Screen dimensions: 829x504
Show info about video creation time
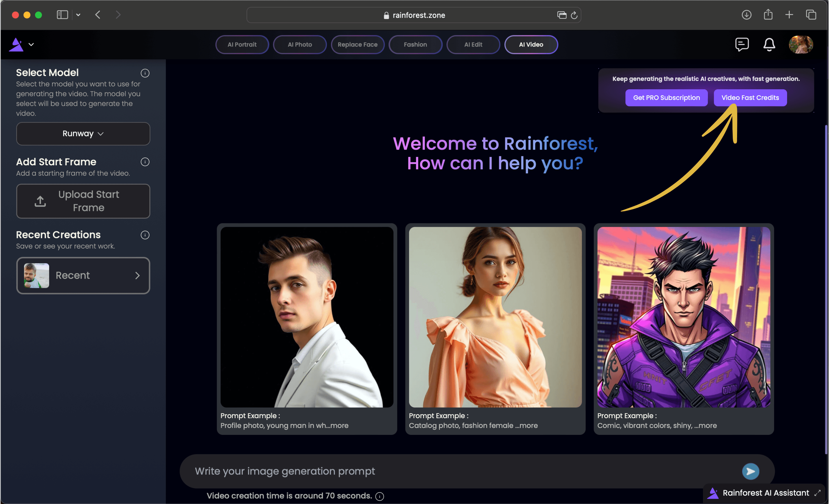[x=380, y=496]
